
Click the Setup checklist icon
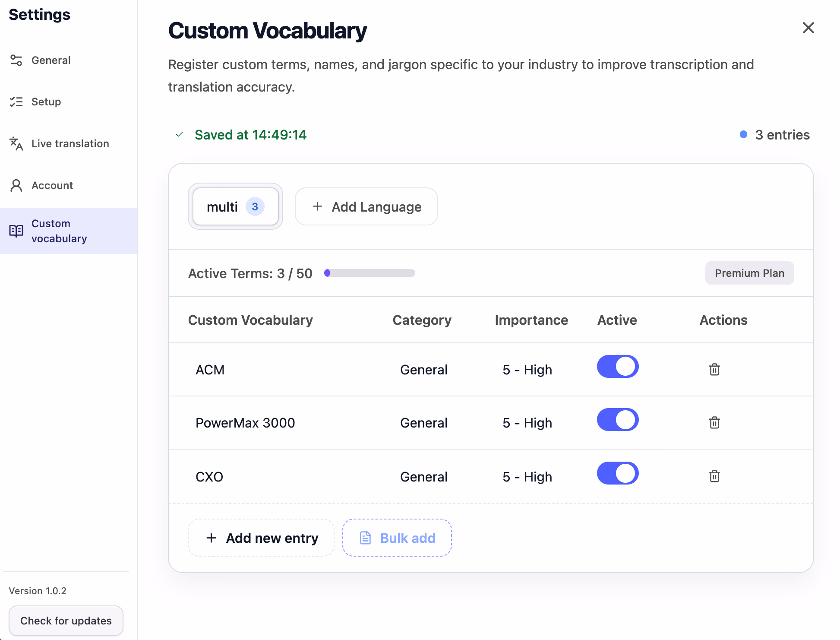click(16, 102)
